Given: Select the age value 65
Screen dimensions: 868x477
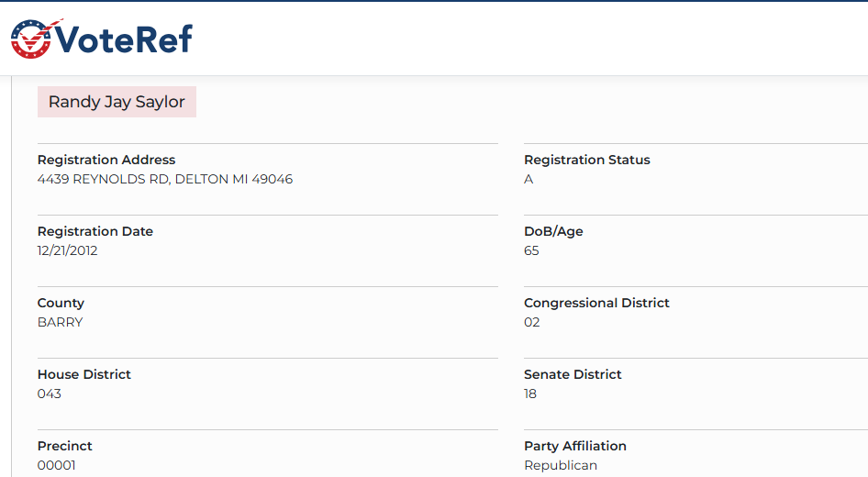Looking at the screenshot, I should click(531, 250).
